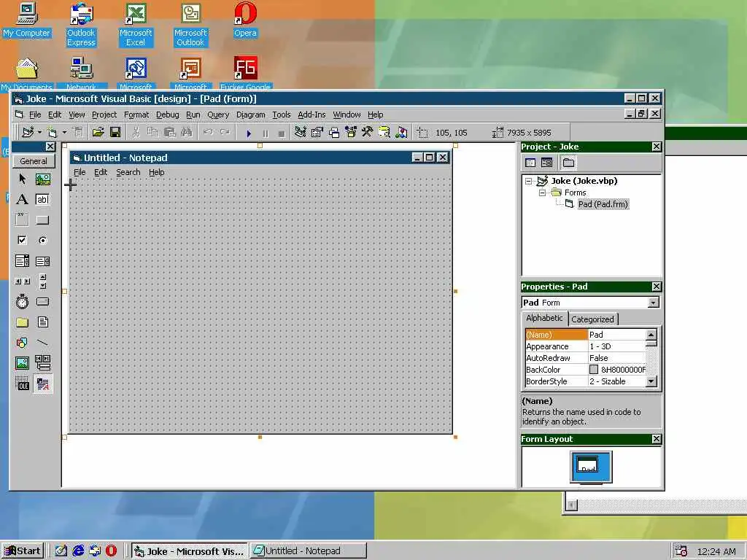Image resolution: width=747 pixels, height=560 pixels.
Task: Click the Pad form thumbnail in Form Layout
Action: 587,465
